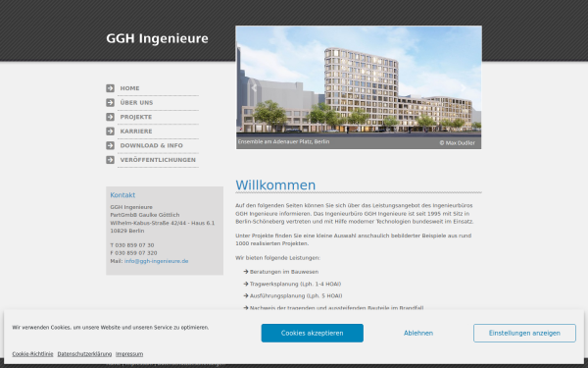Accept cookies with Cookies akzeptieren button
The height and width of the screenshot is (368, 588).
(313, 333)
